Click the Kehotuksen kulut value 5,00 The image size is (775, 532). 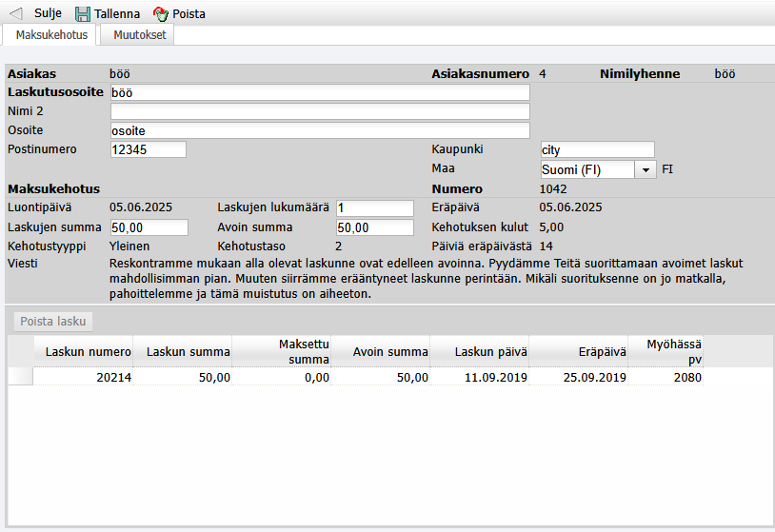[551, 227]
